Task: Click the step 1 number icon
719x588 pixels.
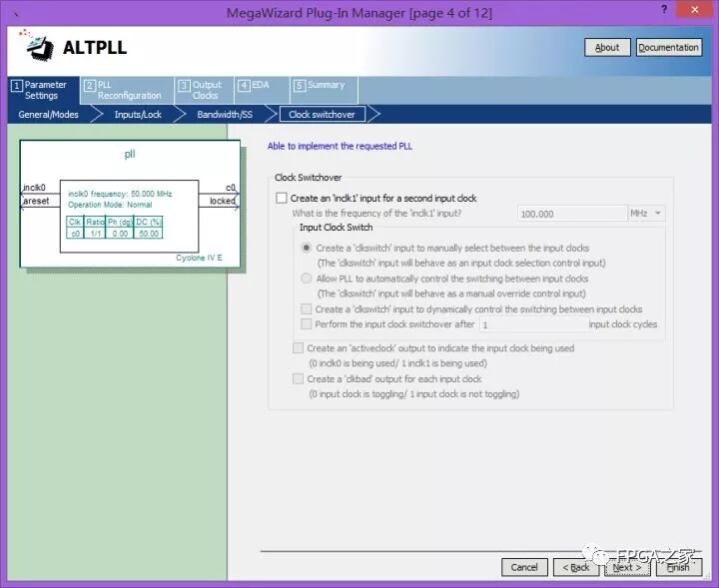Action: [x=16, y=86]
